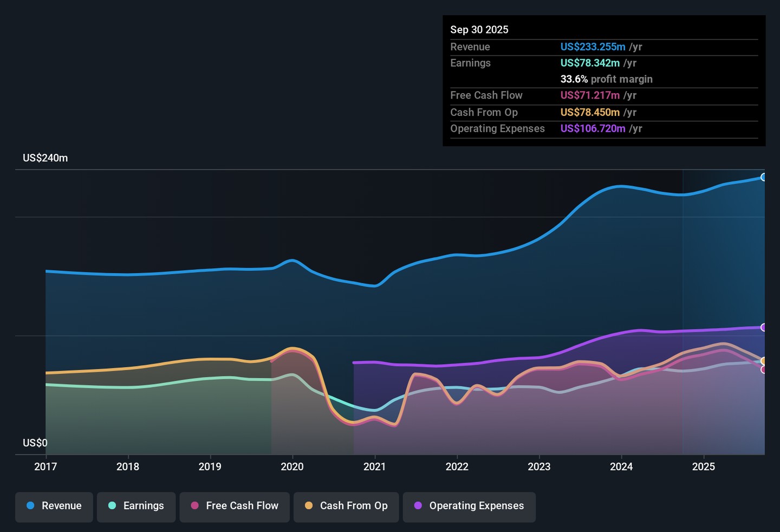This screenshot has height=532, width=780.
Task: Click the 2025 x-axis label
Action: tap(703, 466)
